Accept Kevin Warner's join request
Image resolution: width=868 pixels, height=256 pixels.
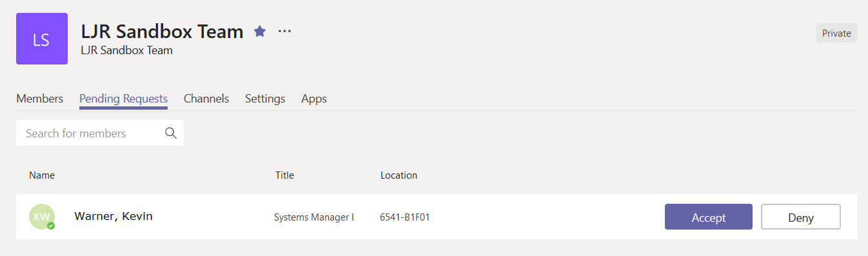pyautogui.click(x=709, y=217)
